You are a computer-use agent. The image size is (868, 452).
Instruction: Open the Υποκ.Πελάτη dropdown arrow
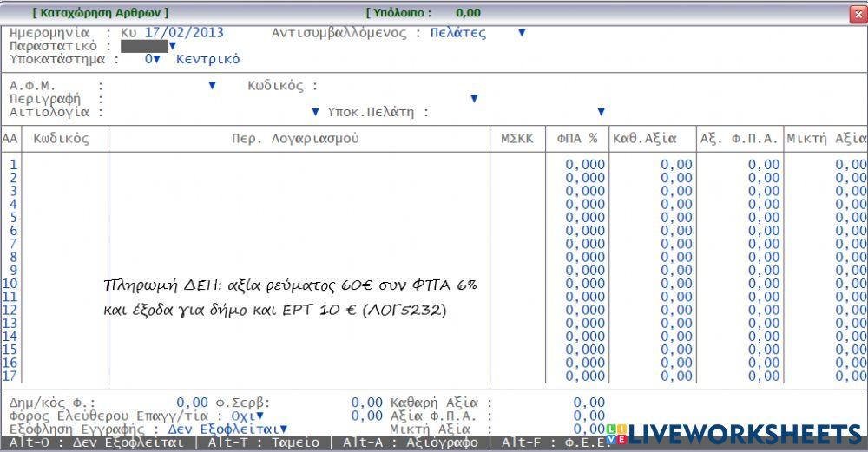click(x=601, y=112)
